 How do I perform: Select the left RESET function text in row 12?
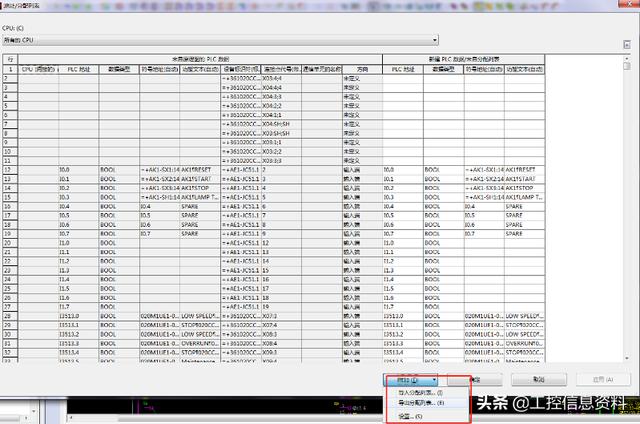[200, 170]
